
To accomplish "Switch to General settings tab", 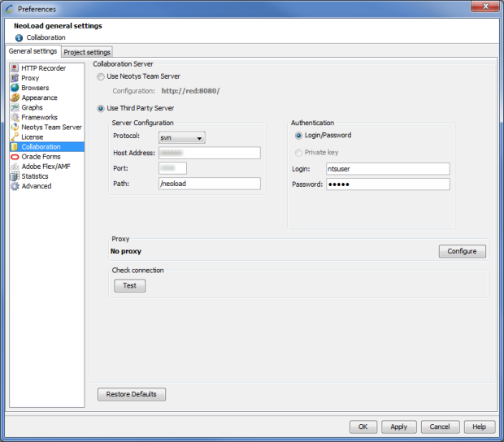I will click(33, 52).
